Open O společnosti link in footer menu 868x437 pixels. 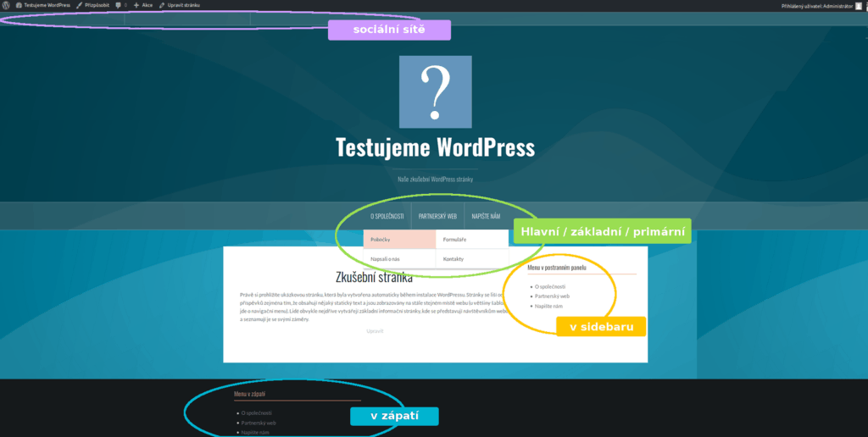point(257,413)
